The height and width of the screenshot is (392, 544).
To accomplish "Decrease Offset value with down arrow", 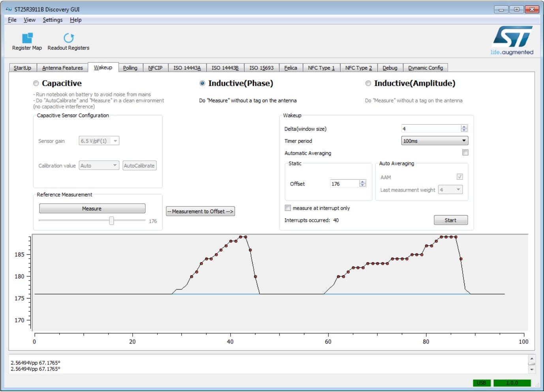I will tap(362, 185).
